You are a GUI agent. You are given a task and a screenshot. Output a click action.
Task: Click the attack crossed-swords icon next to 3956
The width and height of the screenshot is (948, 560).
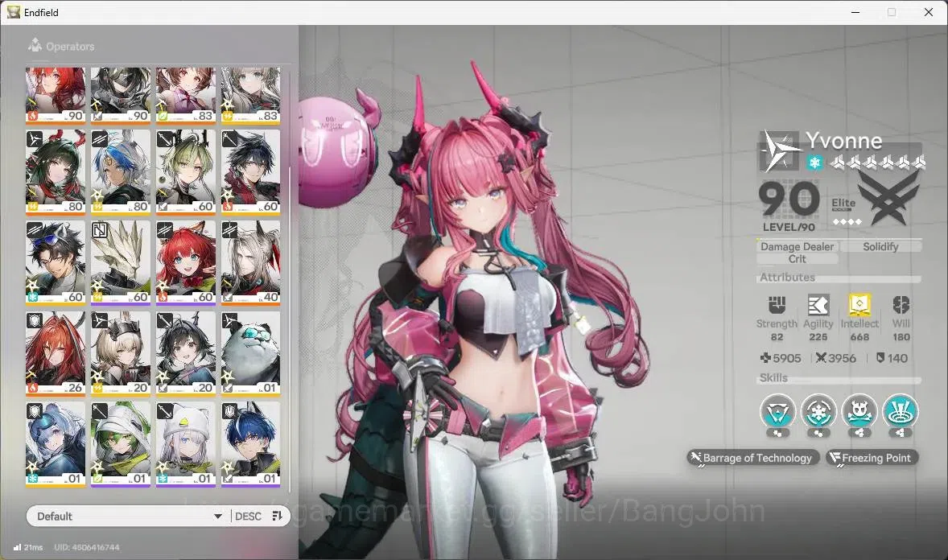coord(820,358)
